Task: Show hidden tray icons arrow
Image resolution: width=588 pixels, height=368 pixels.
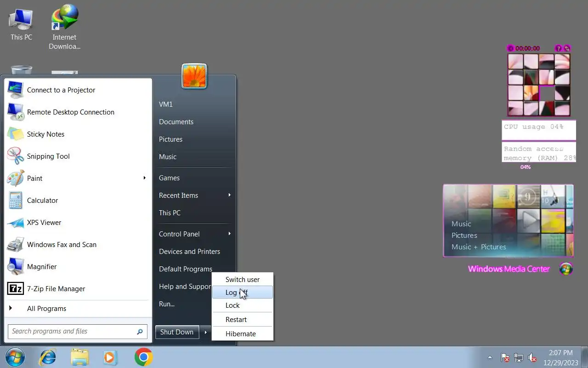Action: pyautogui.click(x=490, y=357)
